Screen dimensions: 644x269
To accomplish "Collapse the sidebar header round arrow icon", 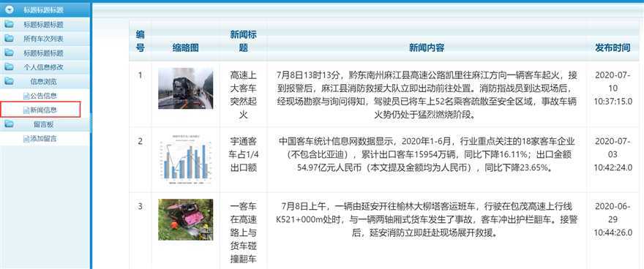I will pyautogui.click(x=10, y=10).
